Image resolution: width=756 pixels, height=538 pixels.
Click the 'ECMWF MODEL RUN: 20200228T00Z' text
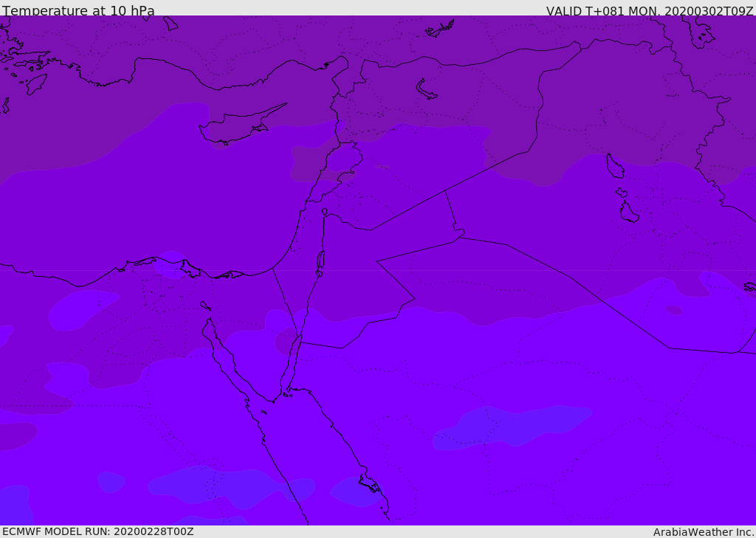(98, 531)
